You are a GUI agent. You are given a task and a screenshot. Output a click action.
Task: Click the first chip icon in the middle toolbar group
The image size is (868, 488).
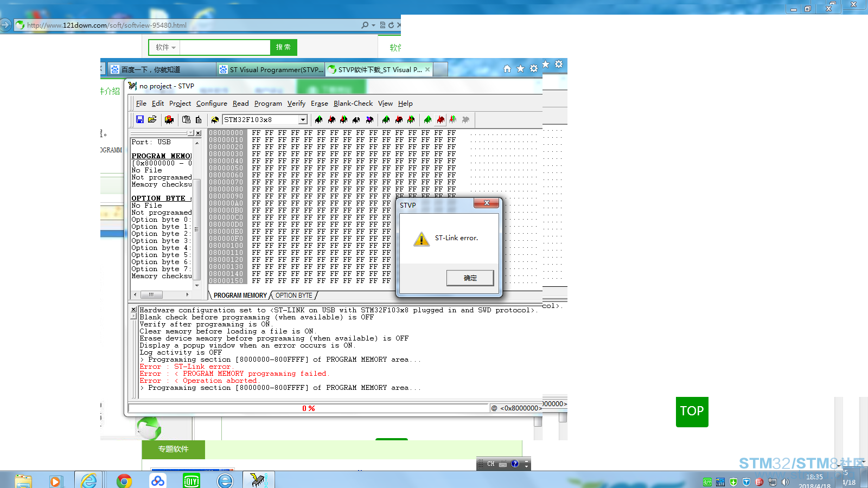386,119
